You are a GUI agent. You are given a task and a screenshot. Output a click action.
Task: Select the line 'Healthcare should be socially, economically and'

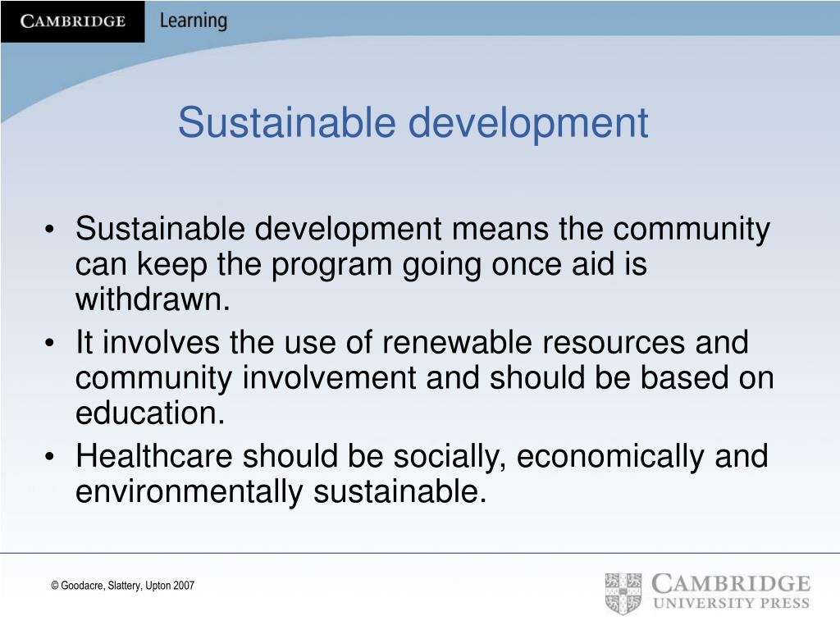click(x=422, y=456)
